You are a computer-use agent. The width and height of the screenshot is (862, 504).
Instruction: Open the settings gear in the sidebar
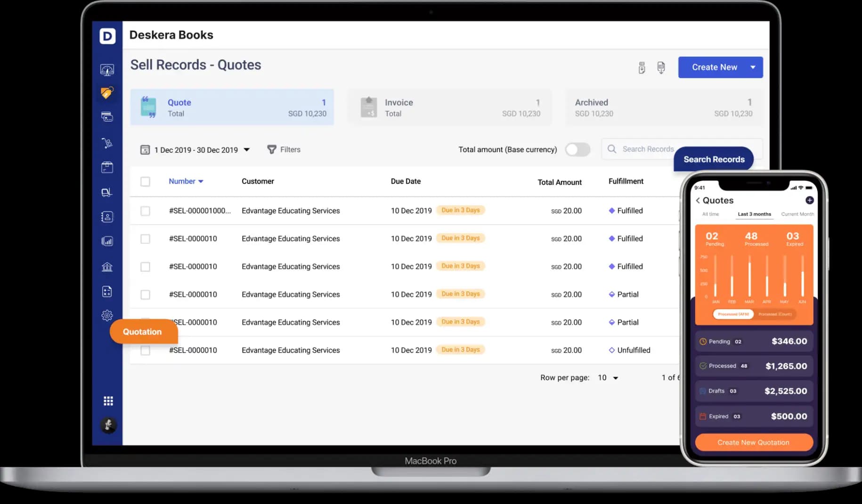(107, 316)
